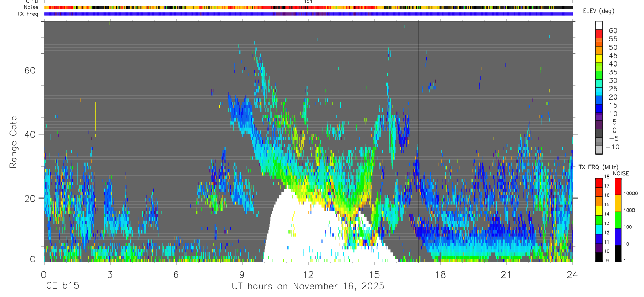Screen dimensions: 644x297
Task: Click the x-axis tick label '24'
Action: point(573,274)
